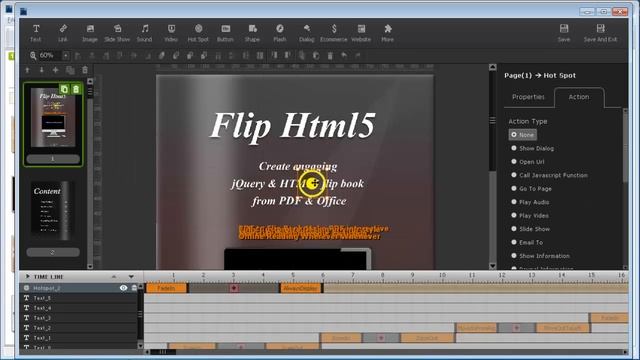Select the Show Information action
The image size is (640, 360).
[x=540, y=256]
